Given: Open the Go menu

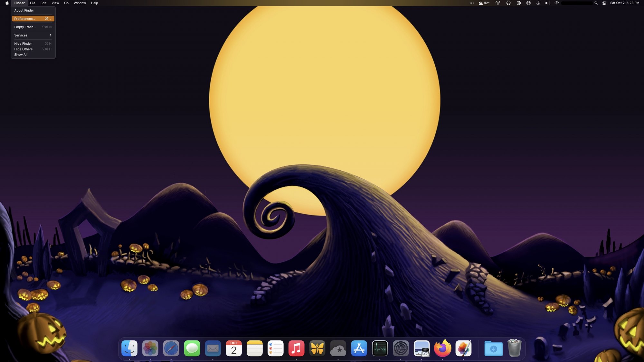Looking at the screenshot, I should click(66, 3).
